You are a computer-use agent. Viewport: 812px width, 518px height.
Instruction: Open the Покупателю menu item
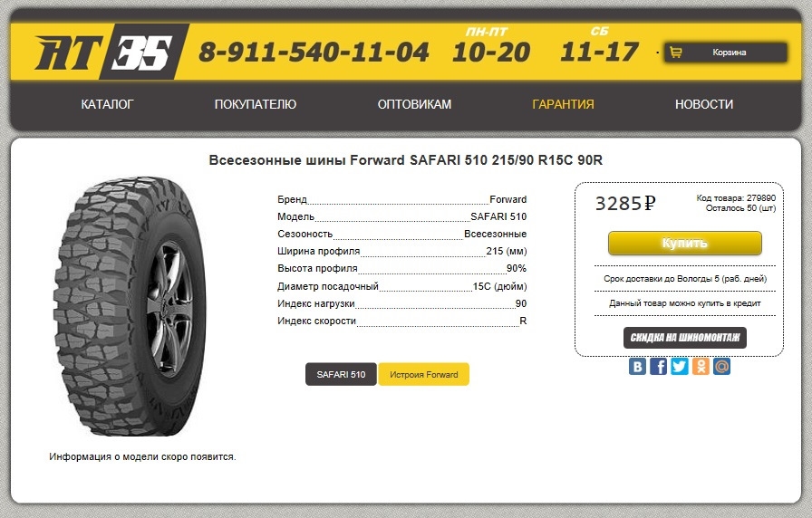pyautogui.click(x=256, y=104)
